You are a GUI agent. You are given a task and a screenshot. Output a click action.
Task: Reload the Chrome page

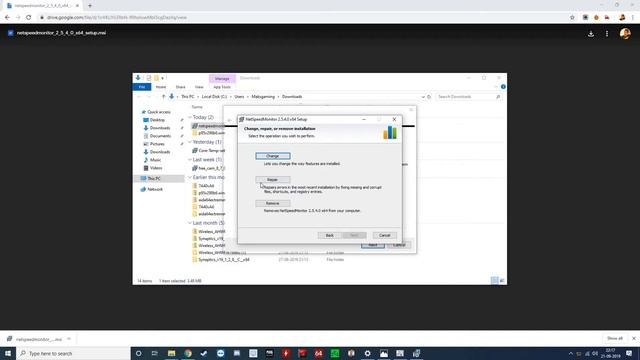tap(29, 17)
